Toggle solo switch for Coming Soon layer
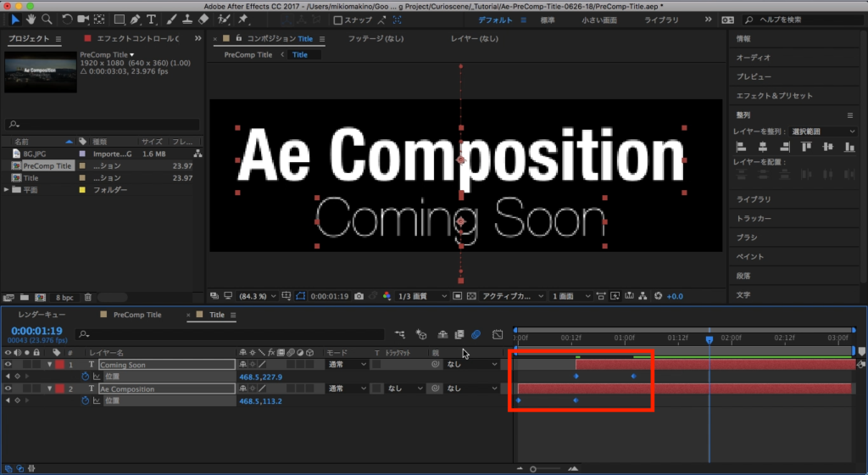This screenshot has height=475, width=868. point(26,364)
